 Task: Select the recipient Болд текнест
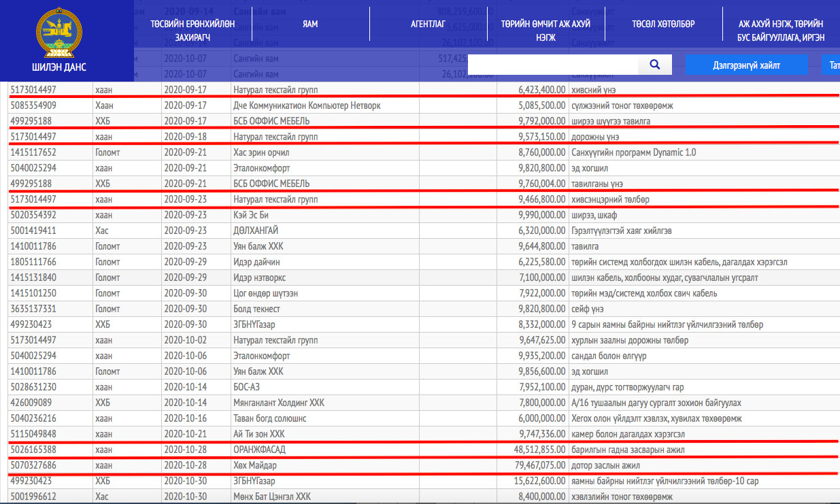tap(257, 309)
